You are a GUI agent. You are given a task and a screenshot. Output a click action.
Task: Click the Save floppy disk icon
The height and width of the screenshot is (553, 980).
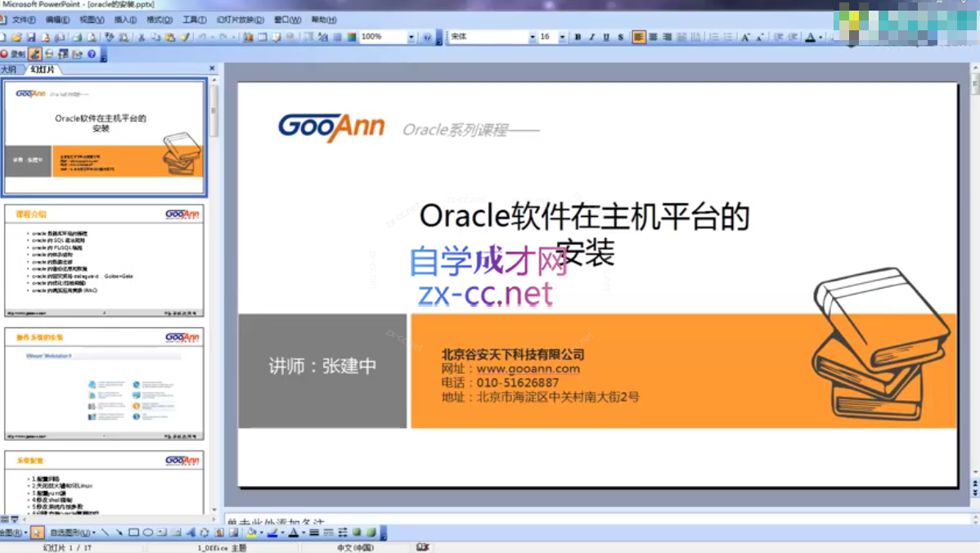pyautogui.click(x=31, y=38)
